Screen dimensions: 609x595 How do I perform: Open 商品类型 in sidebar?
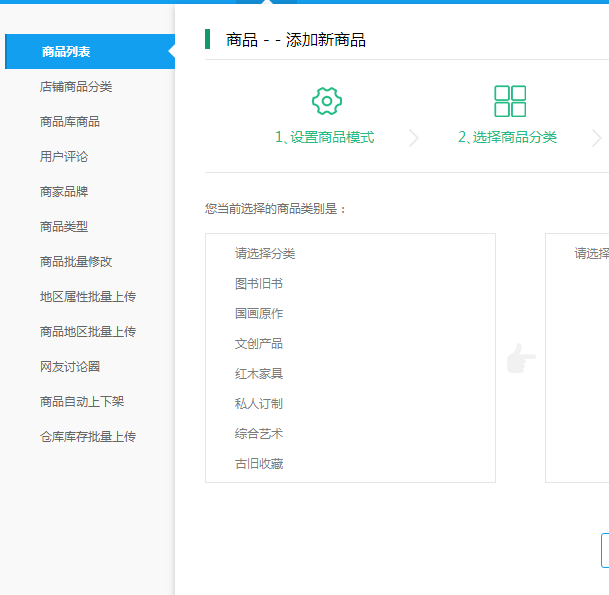pos(64,227)
